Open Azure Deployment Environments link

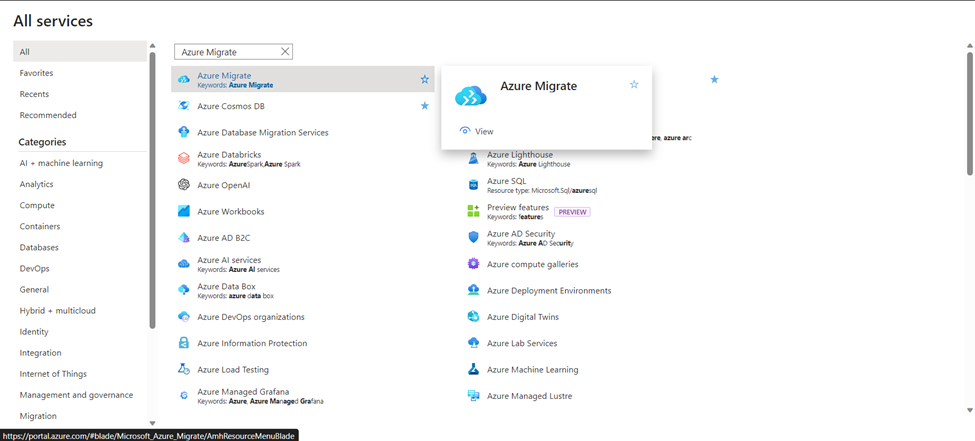pyautogui.click(x=549, y=290)
